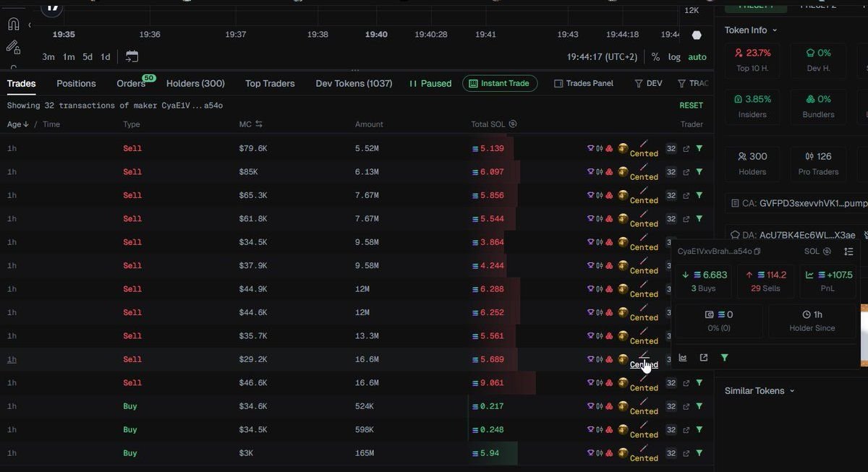Screen dimensions: 868x472
Task: Toggle Total SOL currency icon in header
Action: [x=512, y=124]
